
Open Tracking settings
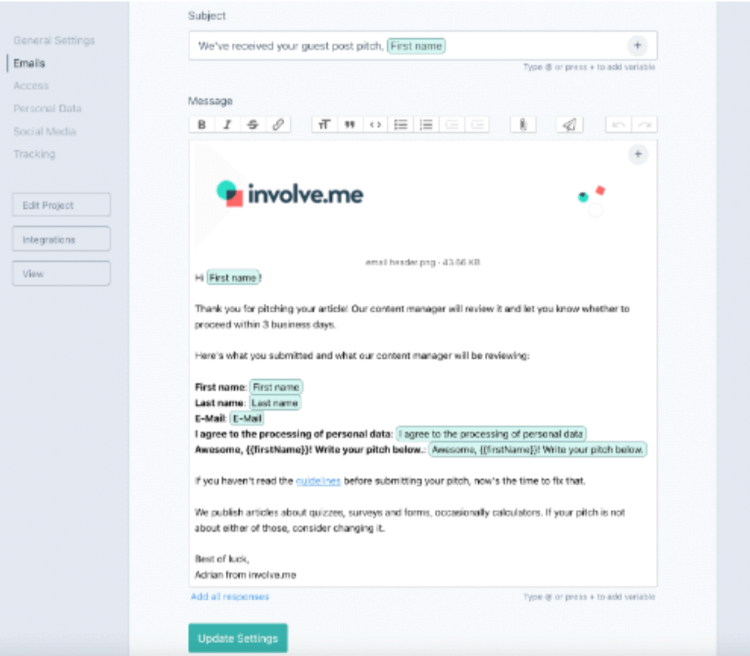coord(34,154)
